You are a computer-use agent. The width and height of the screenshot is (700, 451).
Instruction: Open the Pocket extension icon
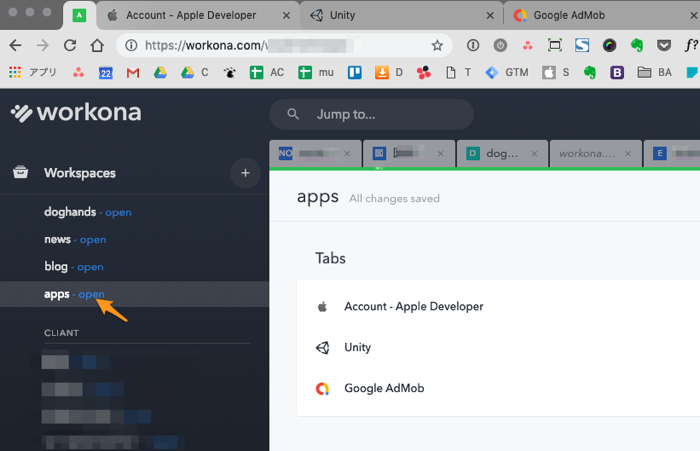click(x=664, y=45)
